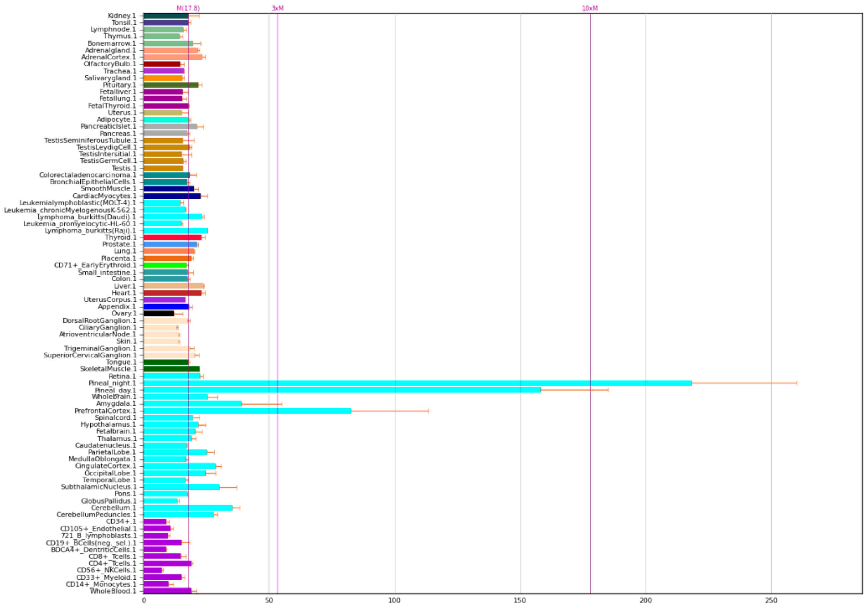The width and height of the screenshot is (868, 608).
Task: Select the orange Salivarygland.1 bar
Action: tap(163, 78)
